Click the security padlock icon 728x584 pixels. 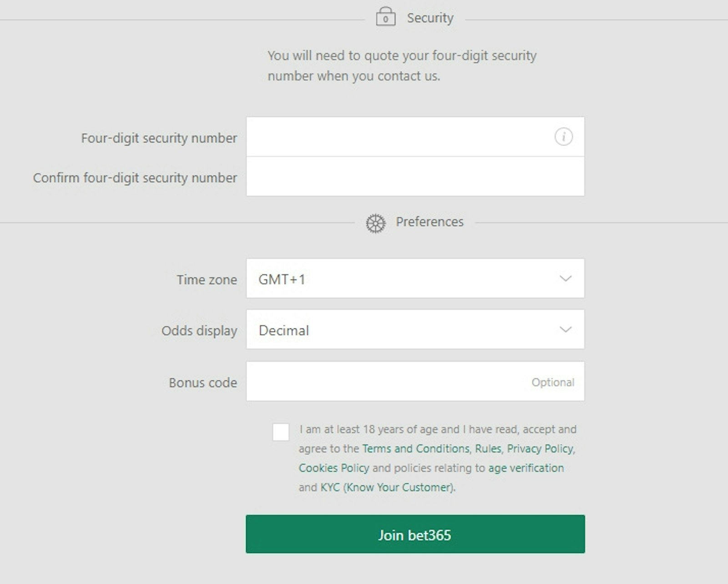point(385,17)
